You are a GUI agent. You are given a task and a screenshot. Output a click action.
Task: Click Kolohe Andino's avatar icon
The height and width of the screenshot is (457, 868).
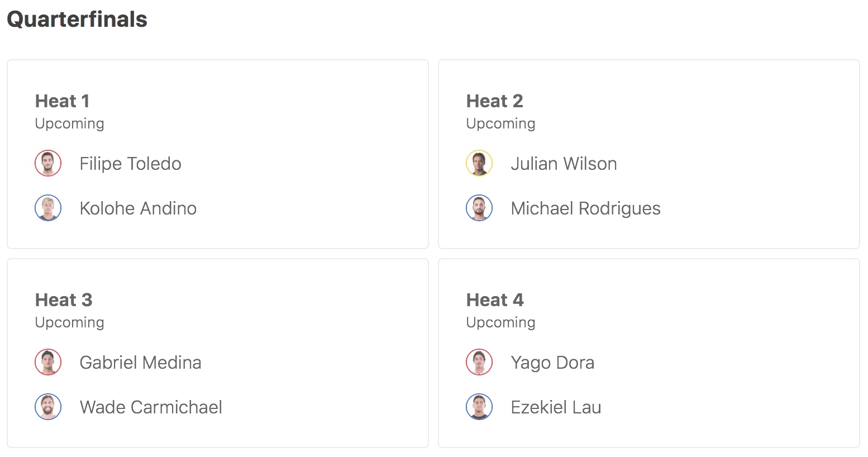(x=48, y=208)
